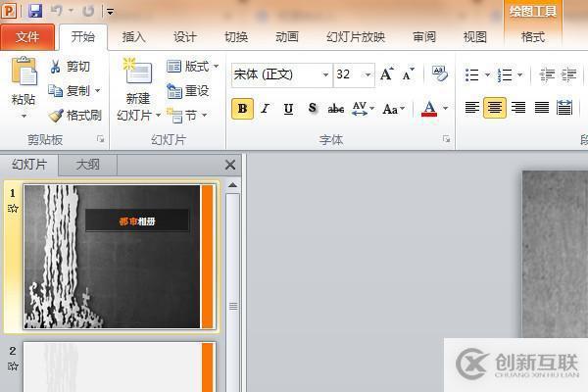Redo the last action

[88, 11]
